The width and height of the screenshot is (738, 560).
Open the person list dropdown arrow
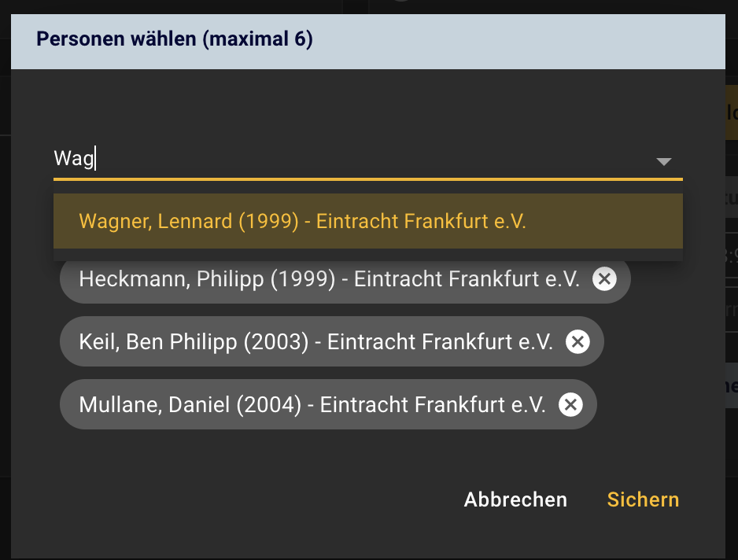[663, 162]
